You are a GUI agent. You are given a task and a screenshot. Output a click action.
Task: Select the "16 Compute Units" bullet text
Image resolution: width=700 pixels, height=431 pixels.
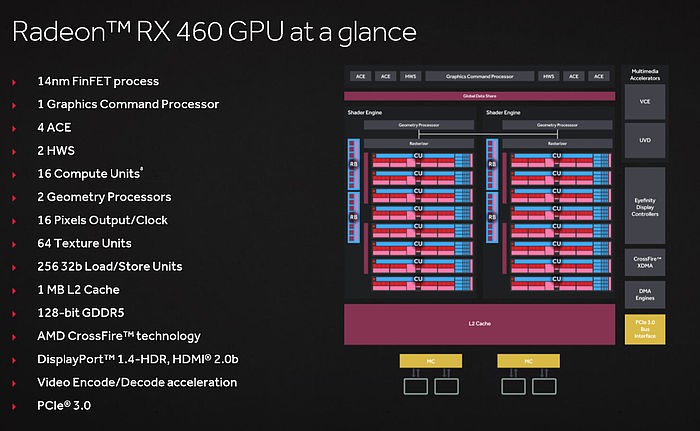pyautogui.click(x=90, y=174)
